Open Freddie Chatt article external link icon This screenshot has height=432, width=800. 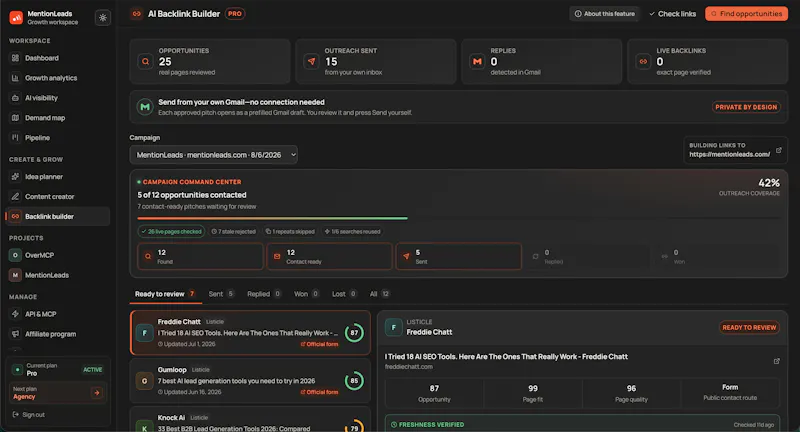pos(777,361)
